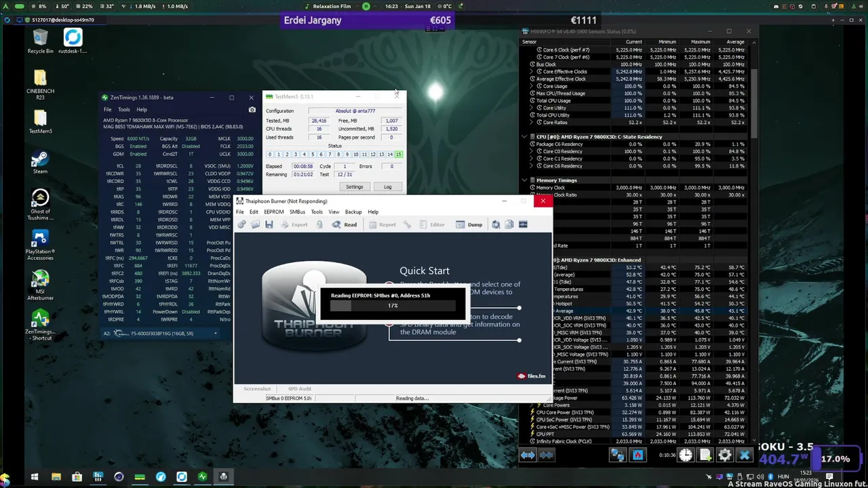Image resolution: width=868 pixels, height=488 pixels.
Task: Click the documents icon next to Dump in Thaiphoon
Action: [x=509, y=224]
